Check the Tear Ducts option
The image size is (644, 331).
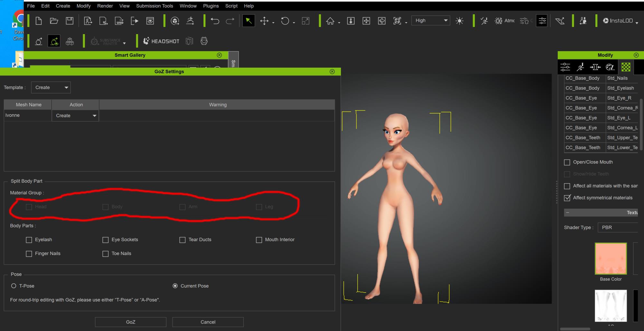pyautogui.click(x=182, y=240)
